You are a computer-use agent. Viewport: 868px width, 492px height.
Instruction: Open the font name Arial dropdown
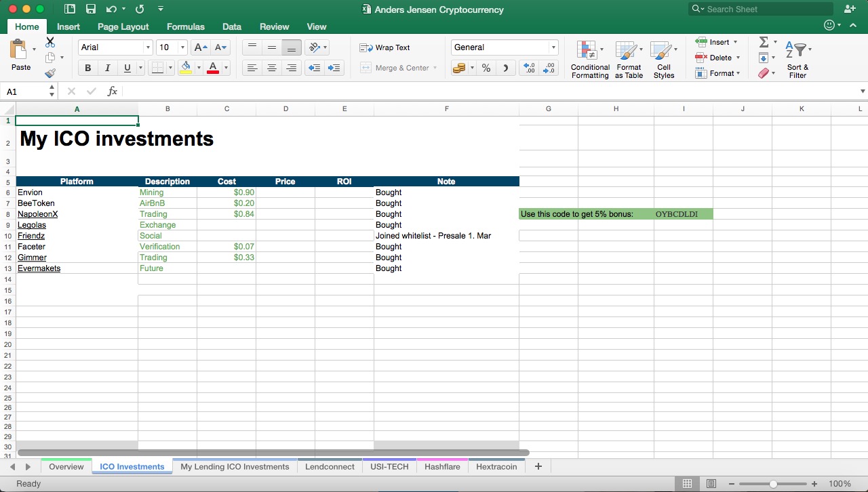(x=147, y=47)
